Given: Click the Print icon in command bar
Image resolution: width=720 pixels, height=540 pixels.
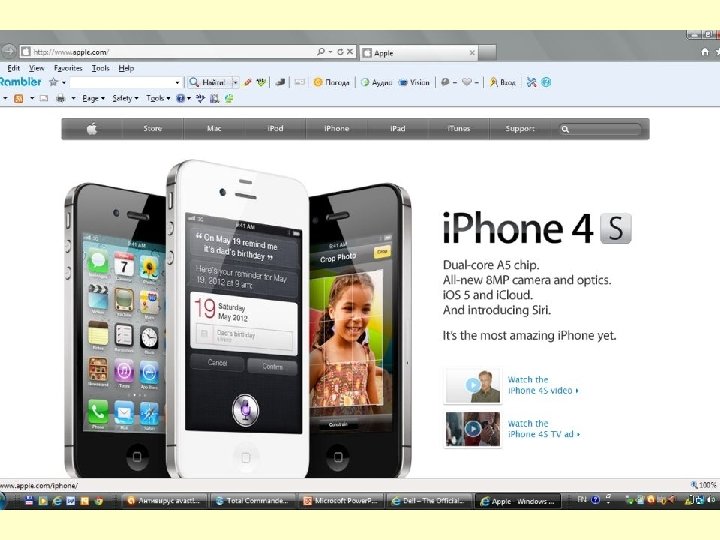Looking at the screenshot, I should 60,98.
